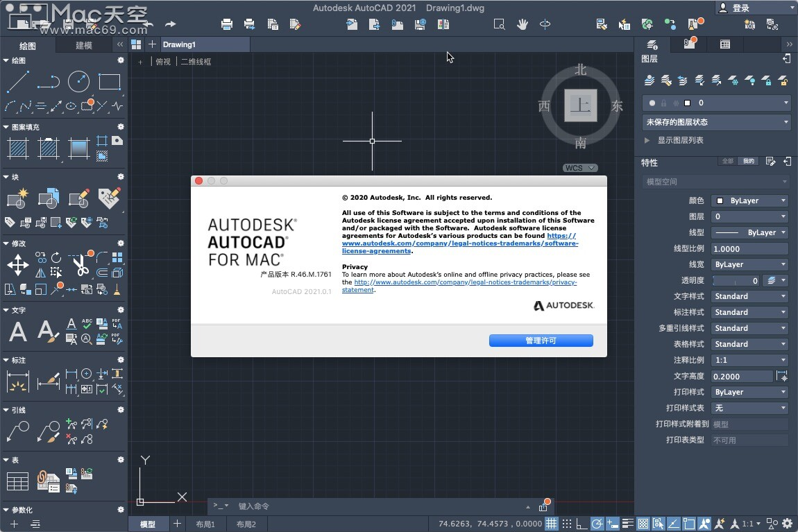Open the 未保存的图层状态 dropdown
Screen dimensions: 798x532
(x=716, y=122)
